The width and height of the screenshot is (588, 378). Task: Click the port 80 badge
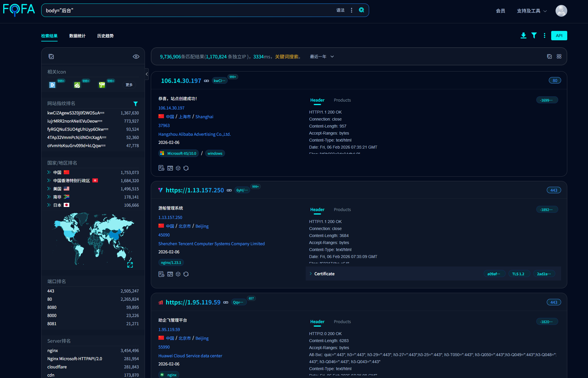[x=555, y=81]
